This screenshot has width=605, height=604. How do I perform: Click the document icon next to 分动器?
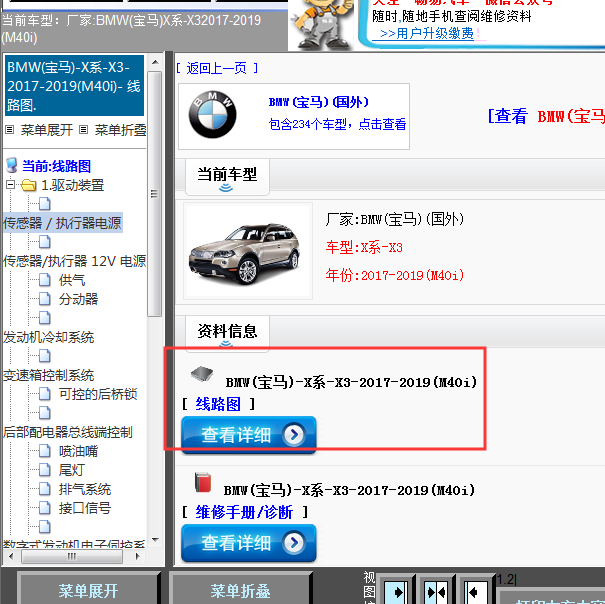pyautogui.click(x=45, y=299)
